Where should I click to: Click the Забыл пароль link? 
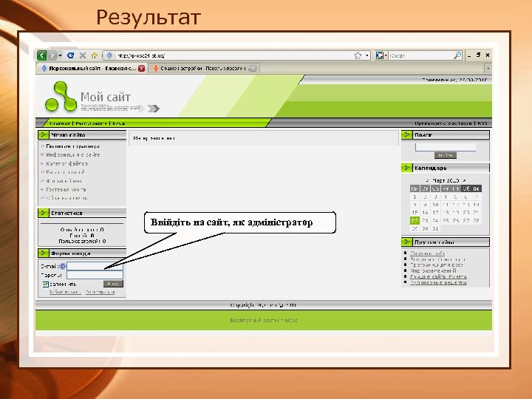65,292
